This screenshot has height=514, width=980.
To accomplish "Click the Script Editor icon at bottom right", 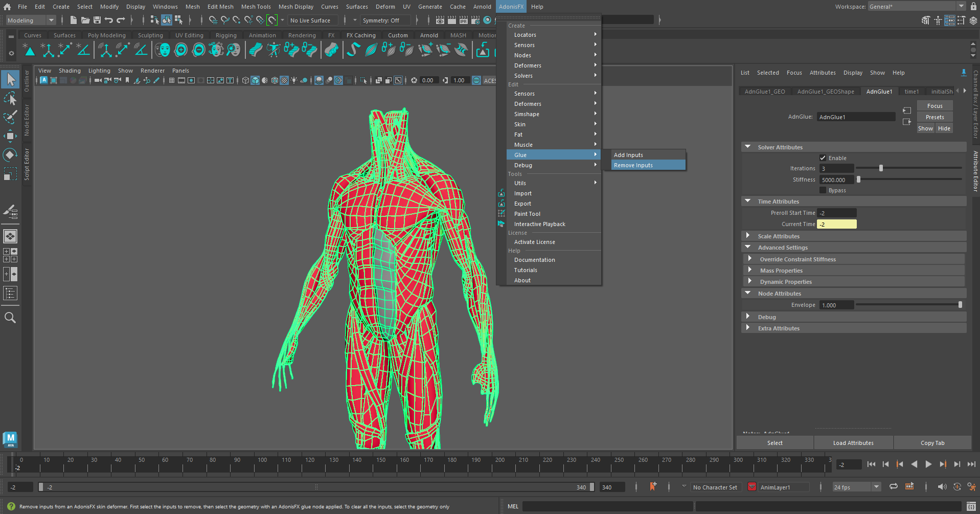I will click(x=971, y=506).
